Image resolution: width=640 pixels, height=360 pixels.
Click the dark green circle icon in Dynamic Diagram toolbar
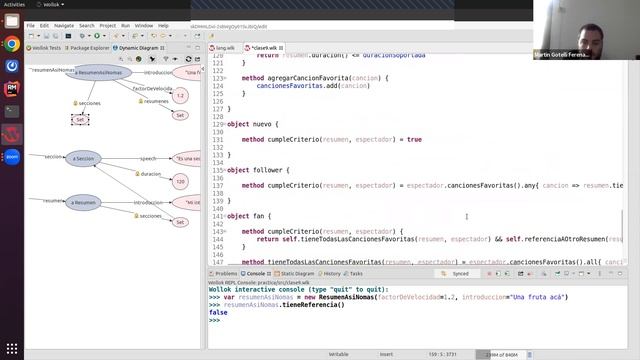[x=139, y=59]
